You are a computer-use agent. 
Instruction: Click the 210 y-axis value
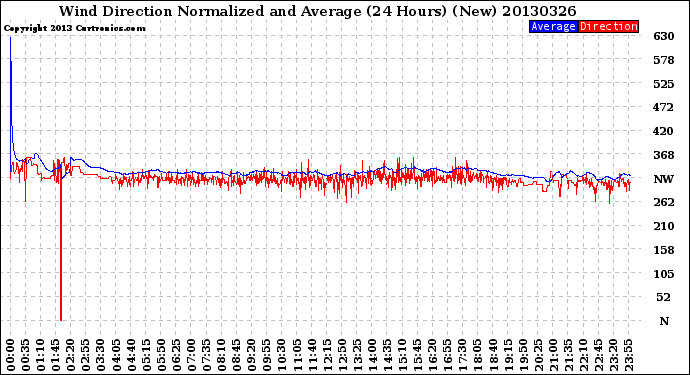(x=664, y=226)
